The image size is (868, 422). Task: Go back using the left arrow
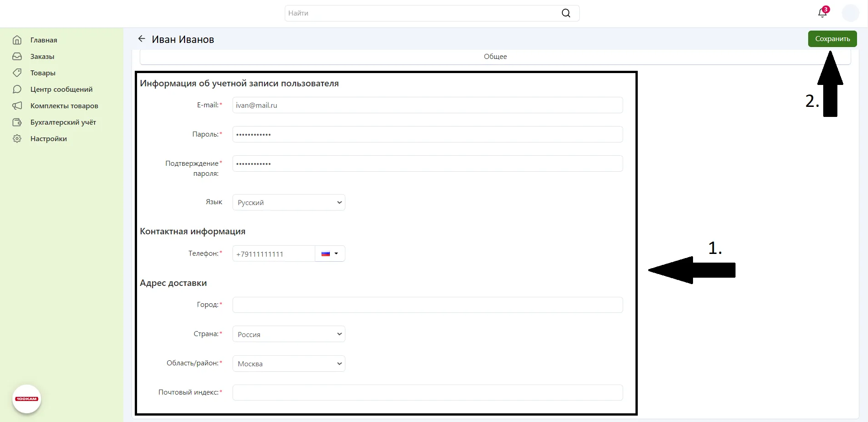click(x=142, y=39)
